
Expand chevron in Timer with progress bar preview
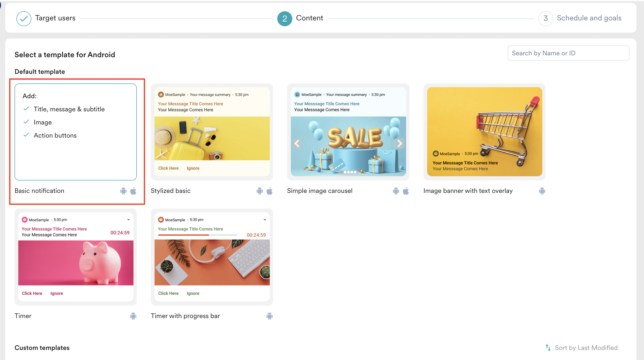tap(265, 219)
